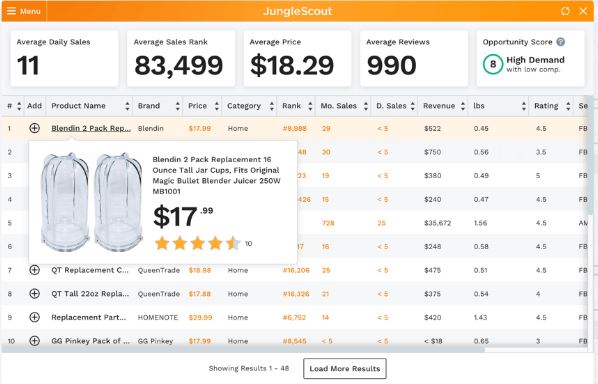Add the QT Tall 22oz product (row 8)
598x384 pixels.
point(34,294)
